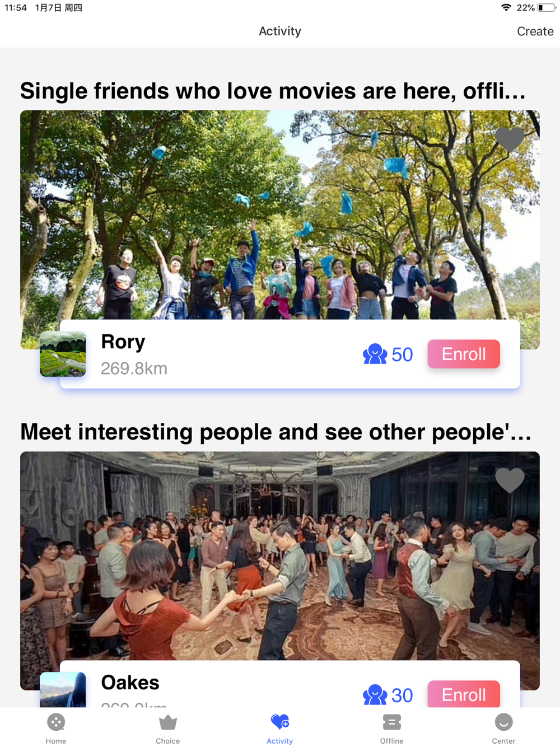Screen dimensions: 560x747
Task: Enroll in Oakes' activity
Action: (464, 694)
